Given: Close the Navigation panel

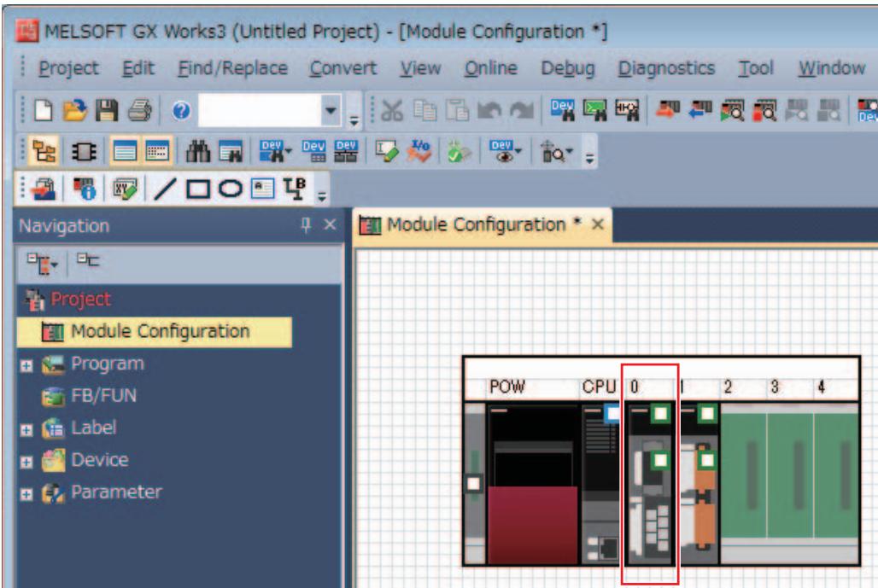Looking at the screenshot, I should pos(330,225).
